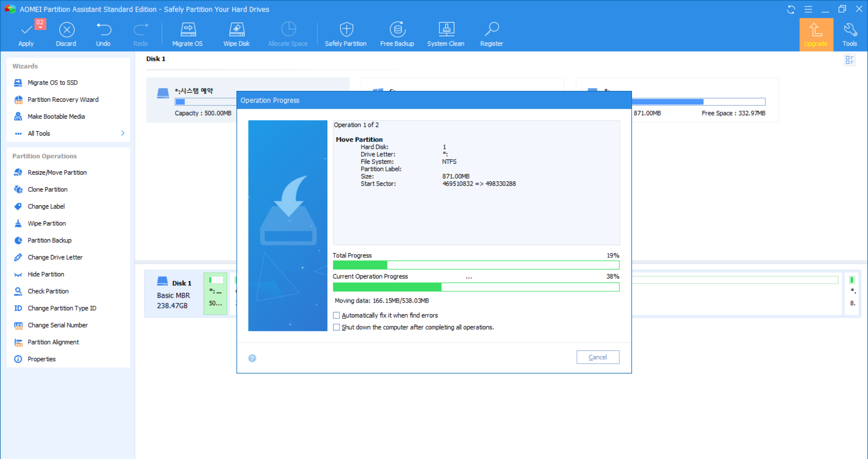Click the Allocate Space toolbar icon

[288, 34]
